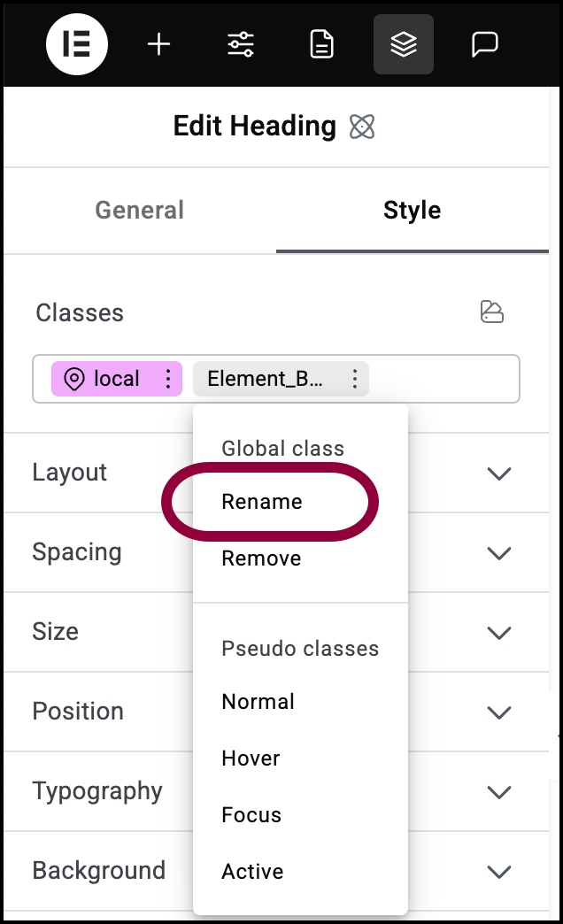Select the Hover pseudo class

tap(251, 758)
